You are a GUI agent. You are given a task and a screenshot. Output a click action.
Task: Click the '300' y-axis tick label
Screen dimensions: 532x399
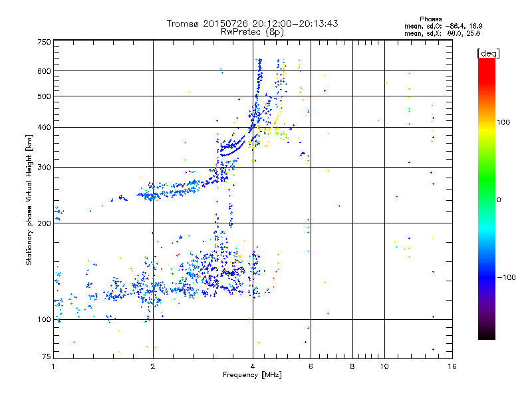pyautogui.click(x=44, y=168)
